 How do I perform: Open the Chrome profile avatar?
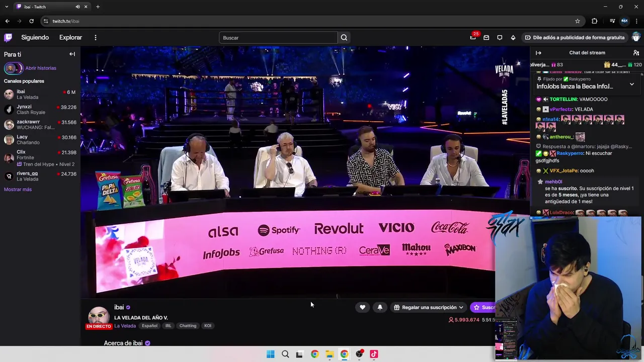point(624,21)
